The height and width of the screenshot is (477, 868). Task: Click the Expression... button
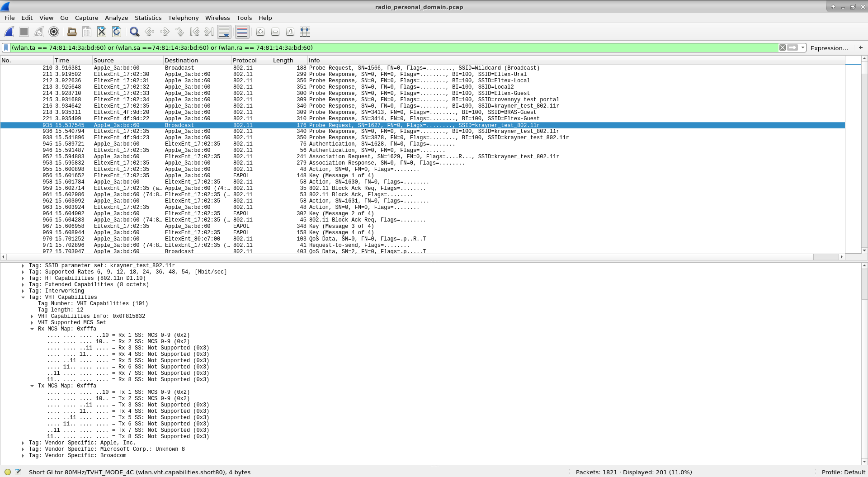[829, 48]
